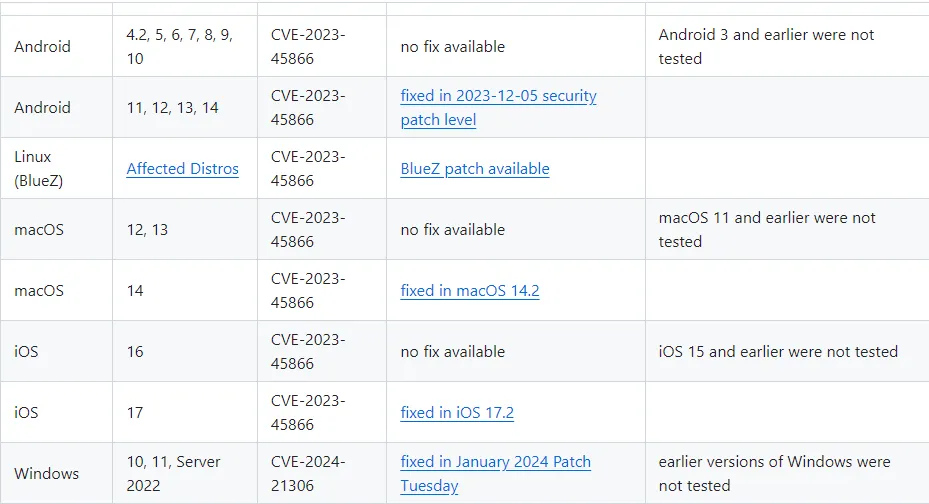Click 'no fix available' in Android 4.2 row
Image resolution: width=929 pixels, height=504 pixels.
click(x=453, y=47)
